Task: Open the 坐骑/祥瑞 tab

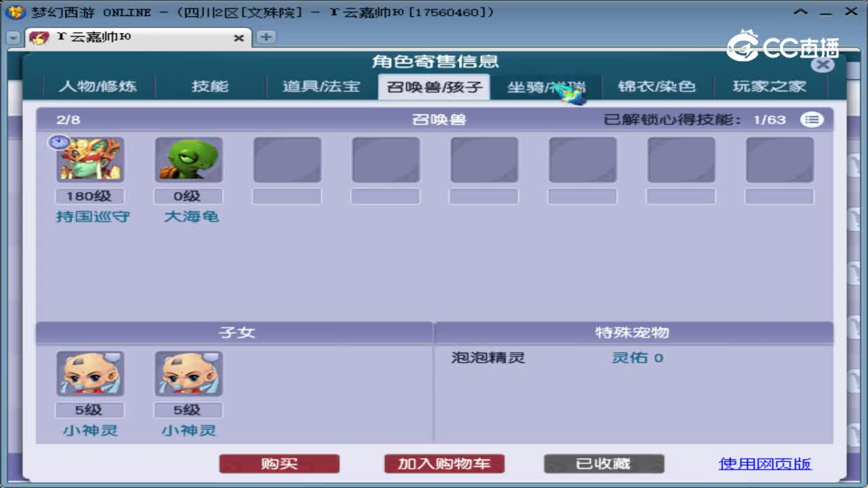Action: pyautogui.click(x=546, y=87)
